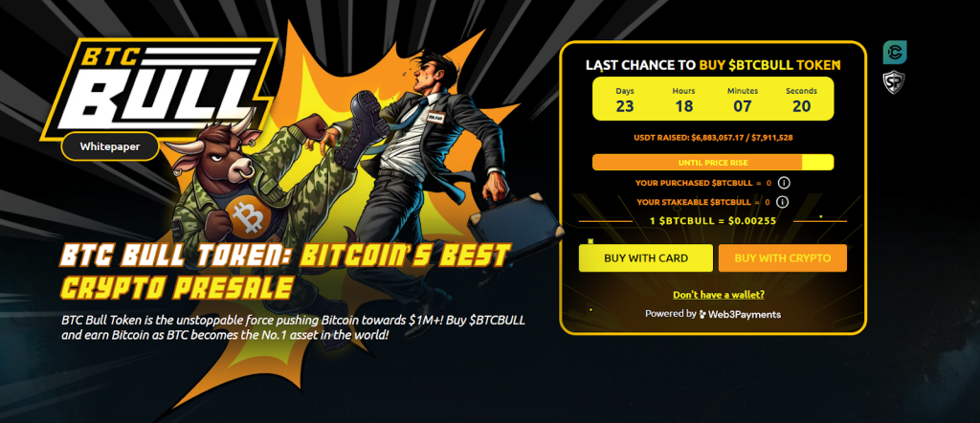Image resolution: width=980 pixels, height=423 pixels.
Task: Click the Seconds countdown value
Action: [801, 106]
